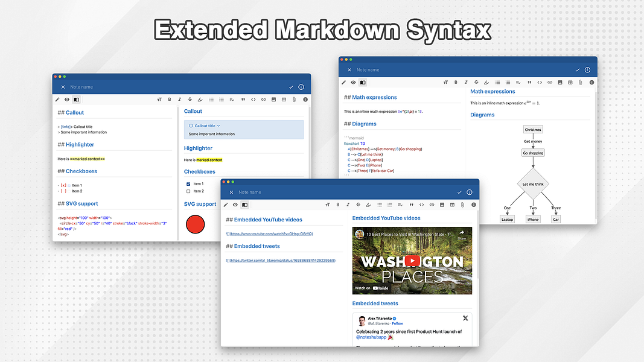The height and width of the screenshot is (362, 644).
Task: Click the red SVG circle preview
Action: [194, 224]
